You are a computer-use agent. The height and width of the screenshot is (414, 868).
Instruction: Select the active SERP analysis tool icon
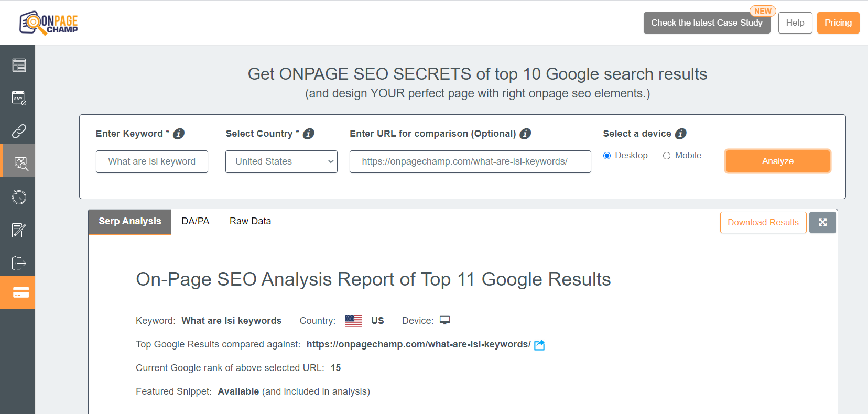click(18, 160)
